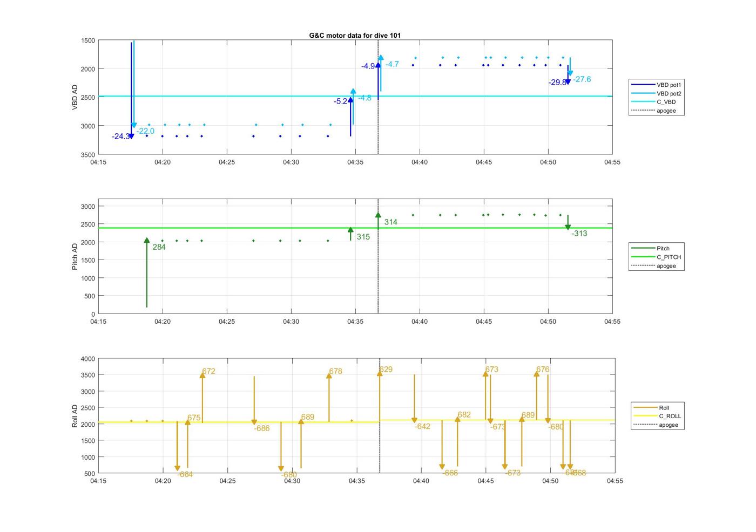Click the '-4.8' VBD data label
This screenshot has height=532, width=756.
[364, 98]
